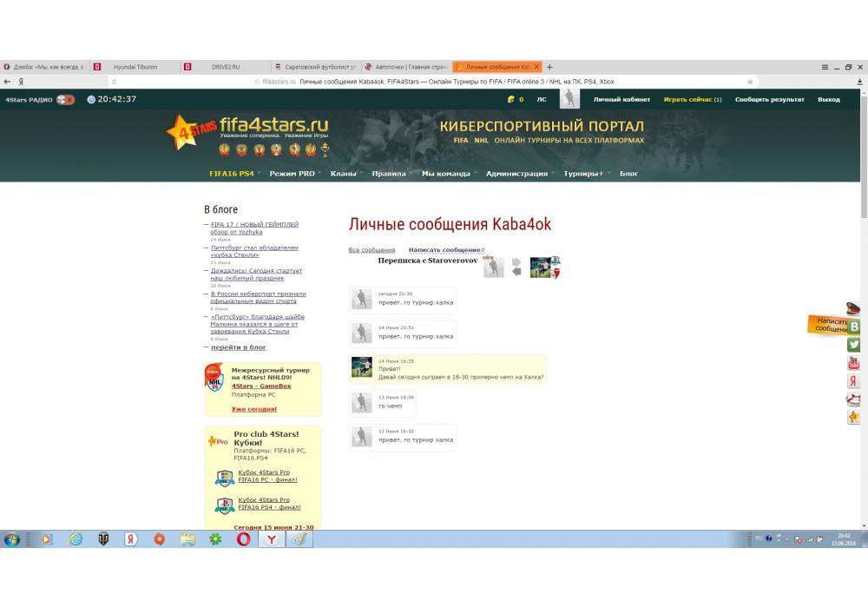The height and width of the screenshot is (608, 868).
Task: Switch to the DRIVE2.RU browser tab
Action: pyautogui.click(x=226, y=67)
